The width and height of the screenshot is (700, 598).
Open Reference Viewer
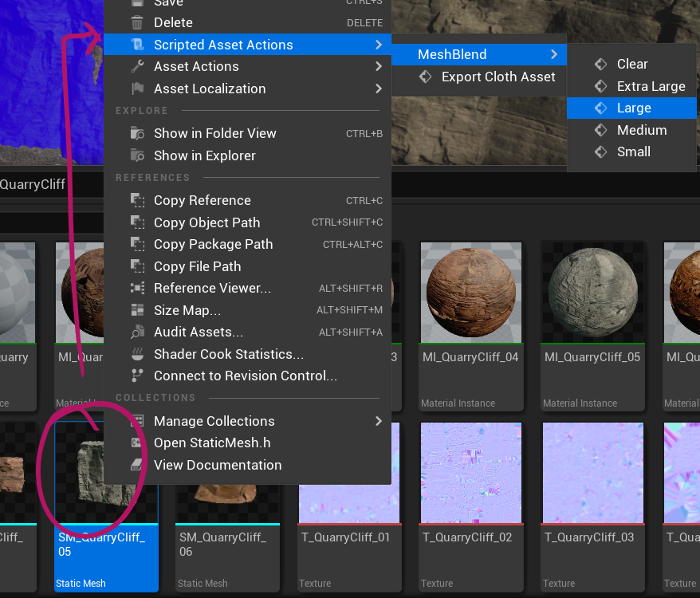(248, 288)
